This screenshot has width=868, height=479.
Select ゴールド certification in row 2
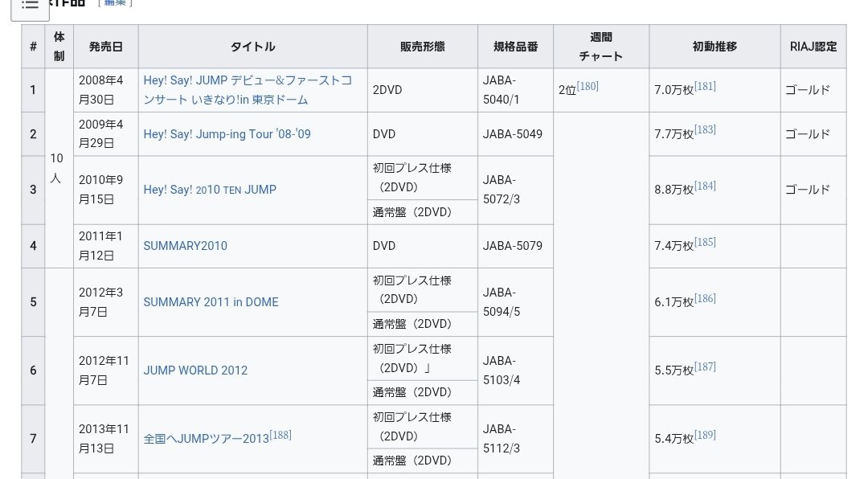coord(813,134)
